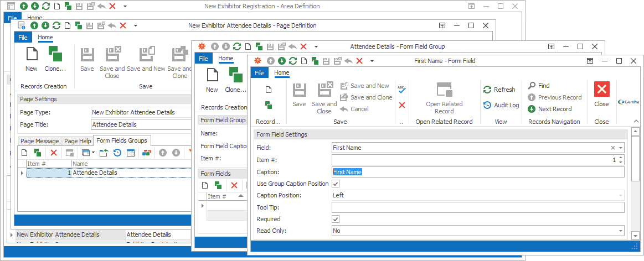This screenshot has height=261, width=644.
Task: Collapse the Form Field window ribbon
Action: point(636,121)
